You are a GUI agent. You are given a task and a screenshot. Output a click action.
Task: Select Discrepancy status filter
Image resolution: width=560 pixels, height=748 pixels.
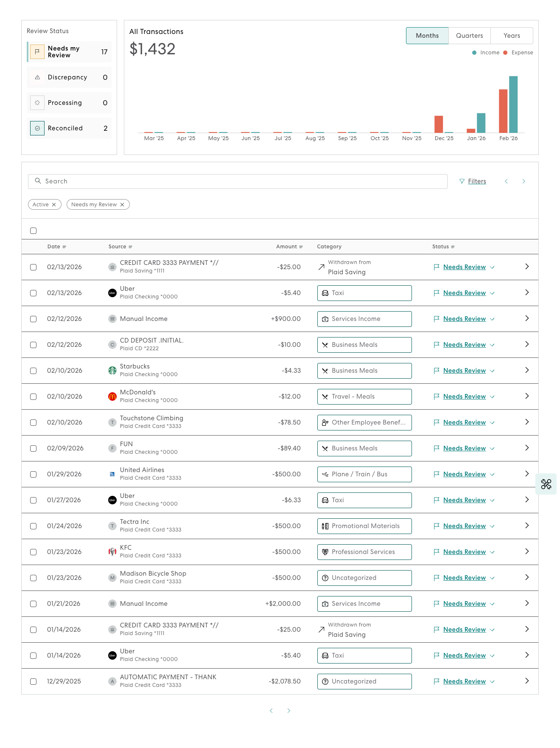[x=69, y=77]
